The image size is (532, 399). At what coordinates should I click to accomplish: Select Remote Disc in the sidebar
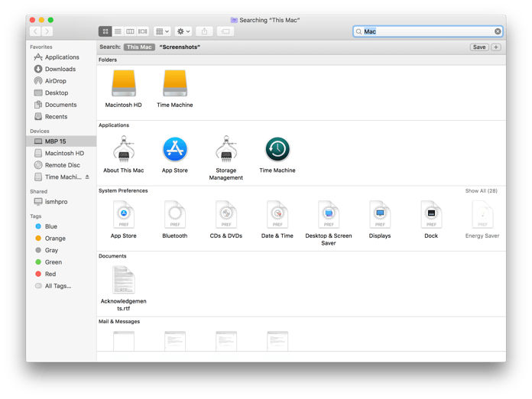(x=61, y=165)
